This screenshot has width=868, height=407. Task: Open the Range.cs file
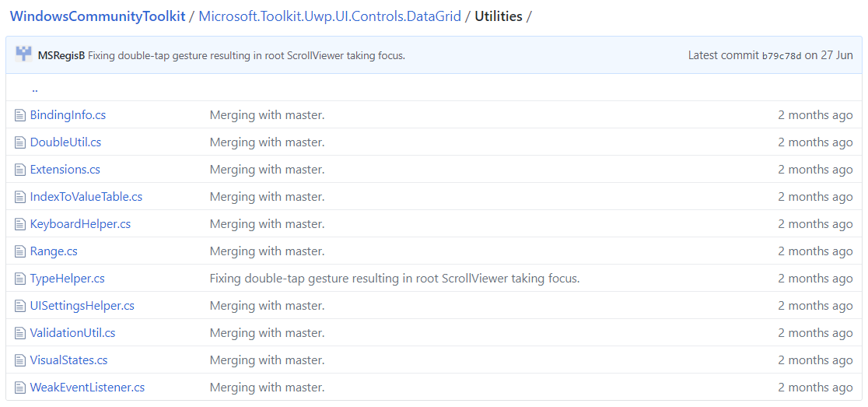tap(54, 251)
